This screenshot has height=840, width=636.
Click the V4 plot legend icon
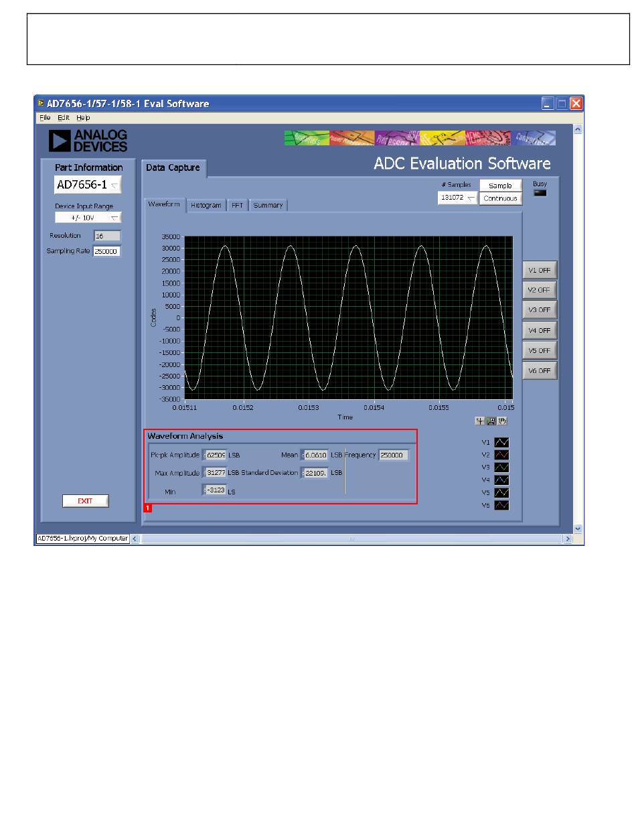coord(501,480)
